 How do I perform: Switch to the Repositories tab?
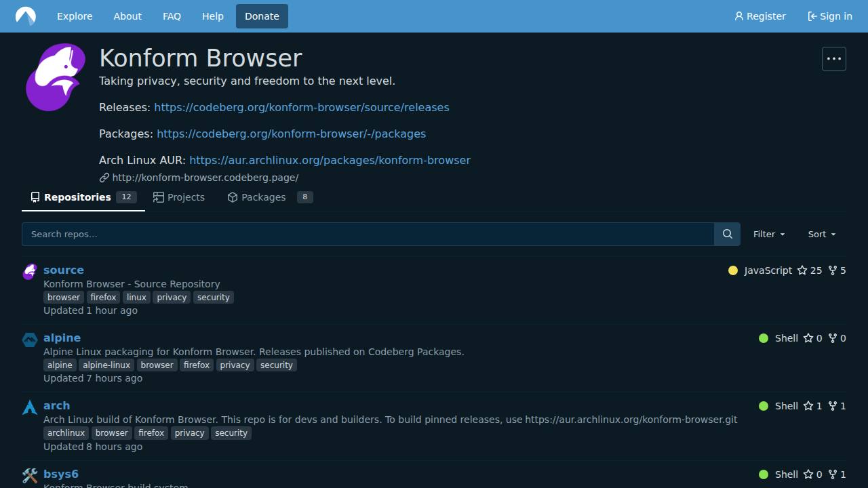(x=83, y=197)
